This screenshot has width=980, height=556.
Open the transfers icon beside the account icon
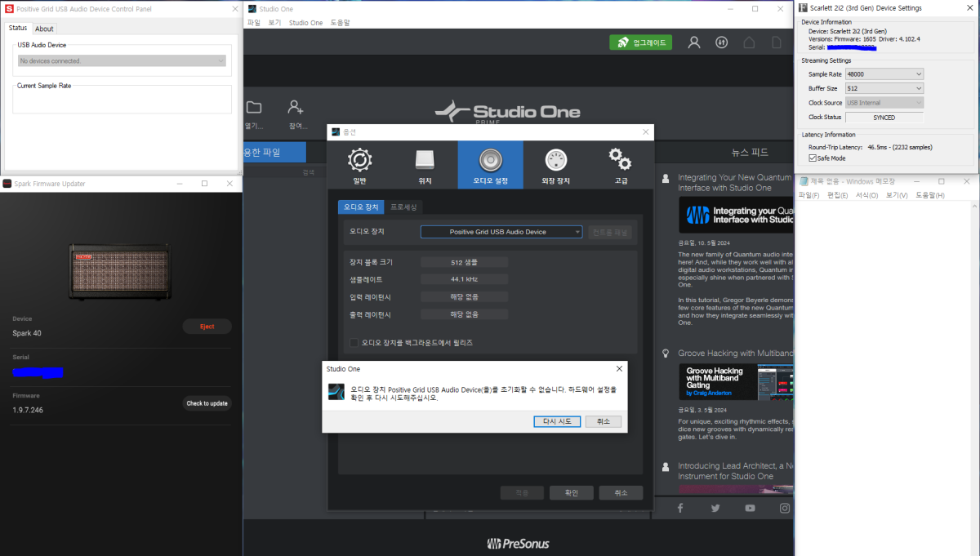722,42
